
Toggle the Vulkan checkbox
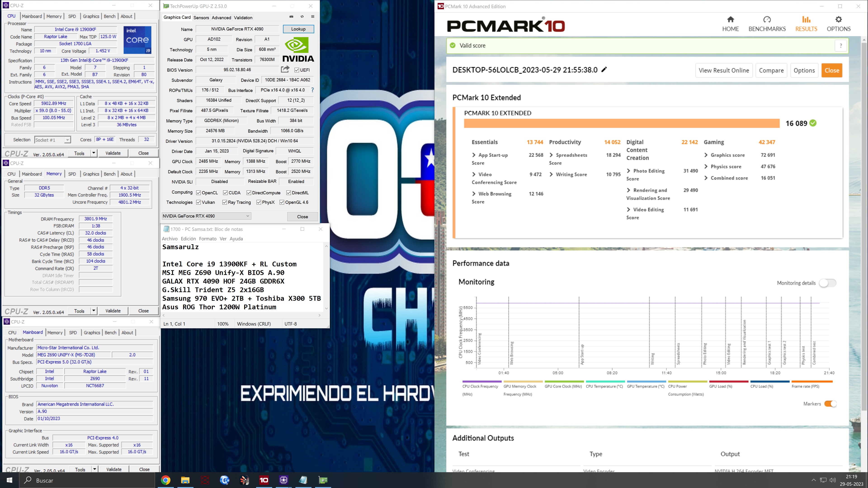(198, 202)
